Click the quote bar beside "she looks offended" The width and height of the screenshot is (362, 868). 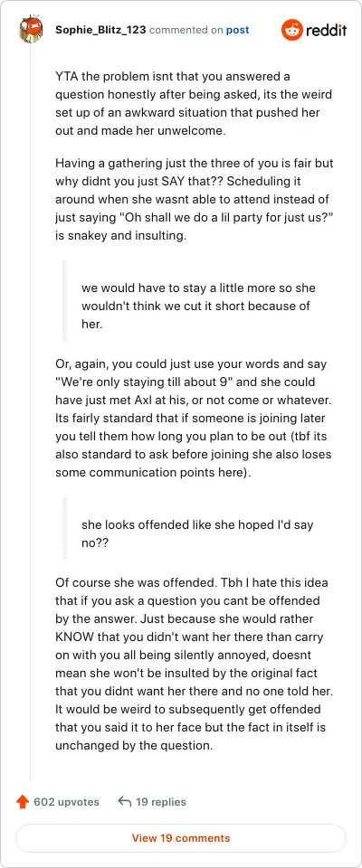coord(65,527)
